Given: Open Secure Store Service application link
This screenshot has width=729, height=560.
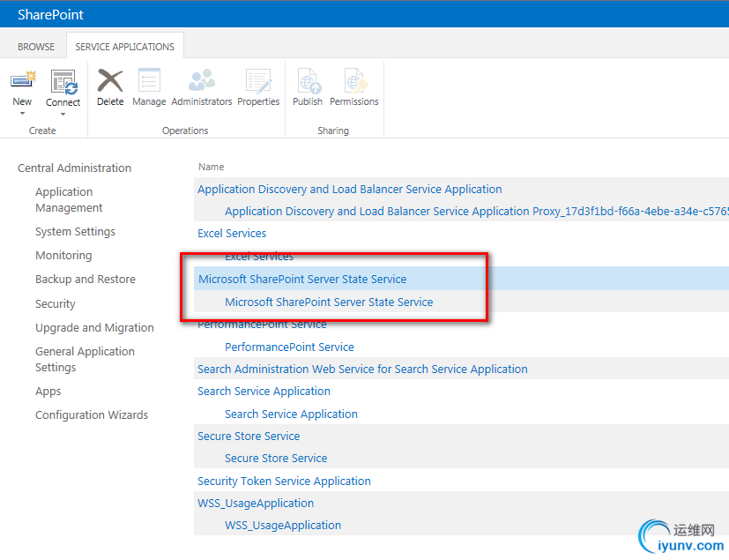Looking at the screenshot, I should (x=249, y=437).
